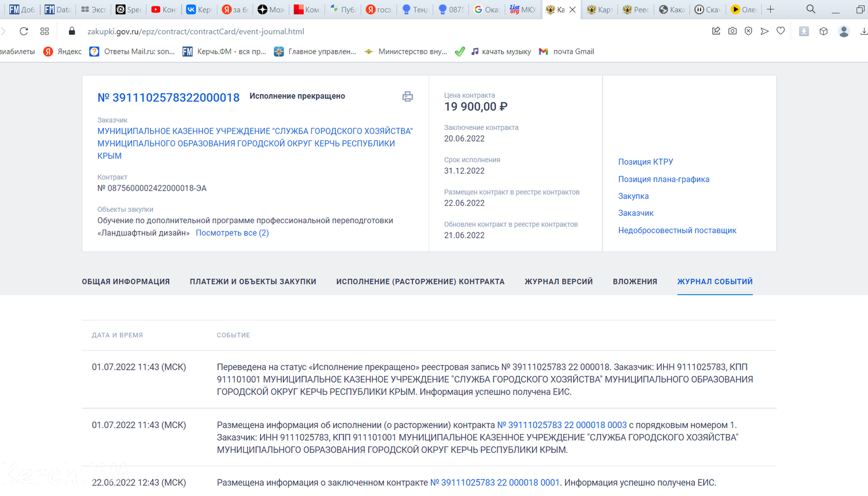Image resolution: width=868 pixels, height=496 pixels.
Task: Open a new browser tab with plus icon
Action: point(771,9)
